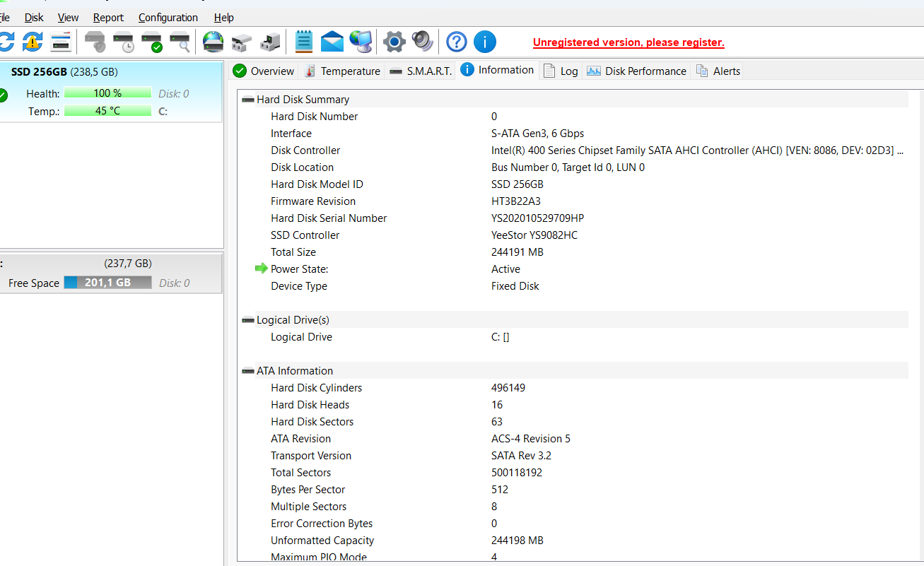The height and width of the screenshot is (566, 924).
Task: Click the disk with clock toolbar icon
Action: pyautogui.click(x=124, y=42)
